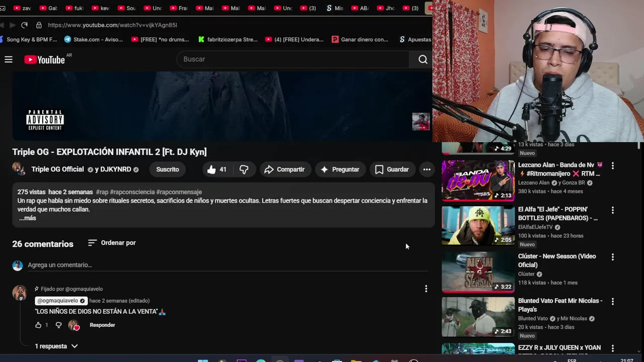Click the Clúster - New Season title
644x362 pixels.
pos(557,260)
